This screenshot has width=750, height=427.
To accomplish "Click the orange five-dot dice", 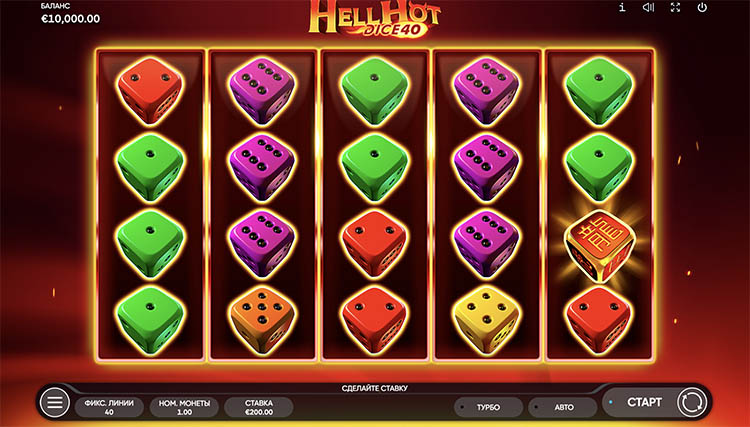I will pyautogui.click(x=262, y=320).
